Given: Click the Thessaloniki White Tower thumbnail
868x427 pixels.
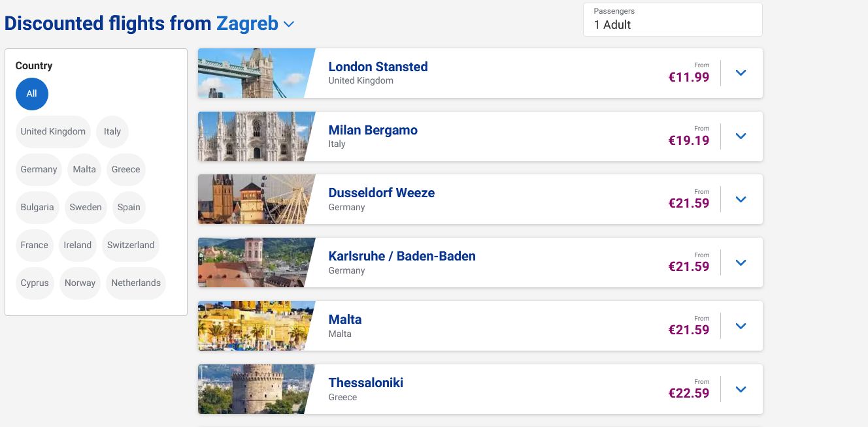Looking at the screenshot, I should pos(252,389).
